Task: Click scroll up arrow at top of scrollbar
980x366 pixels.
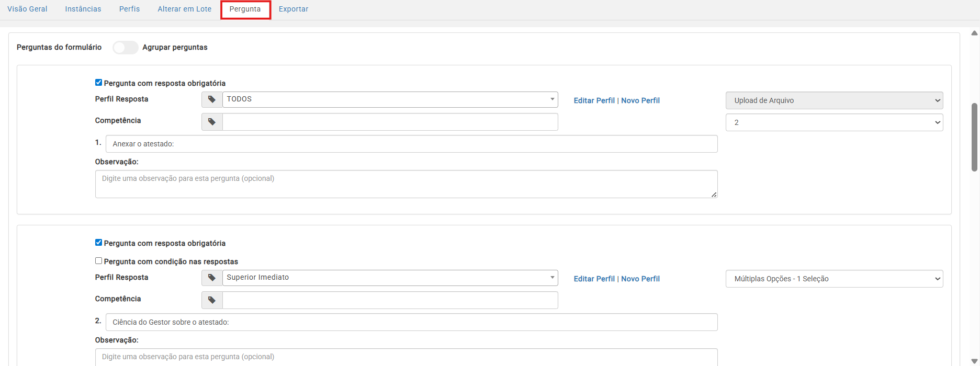Action: 974,33
